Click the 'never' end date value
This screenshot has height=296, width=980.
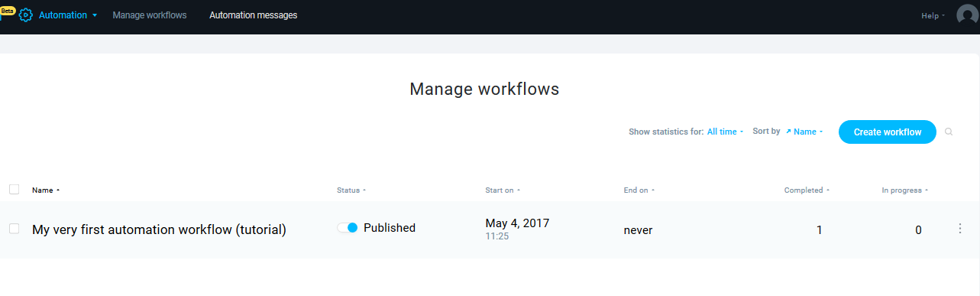(638, 229)
